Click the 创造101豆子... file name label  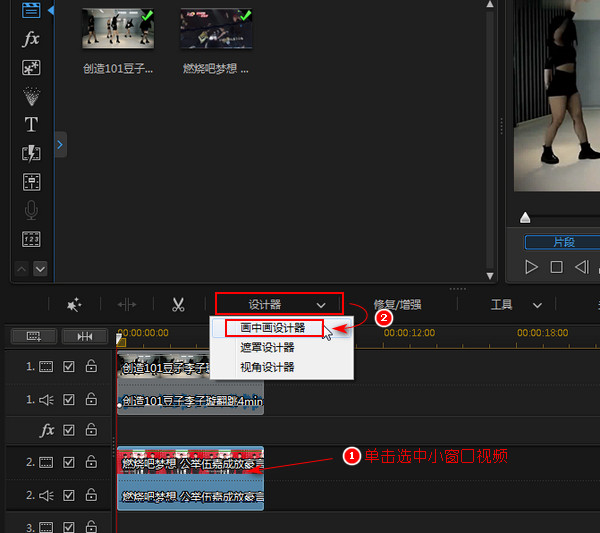point(118,69)
